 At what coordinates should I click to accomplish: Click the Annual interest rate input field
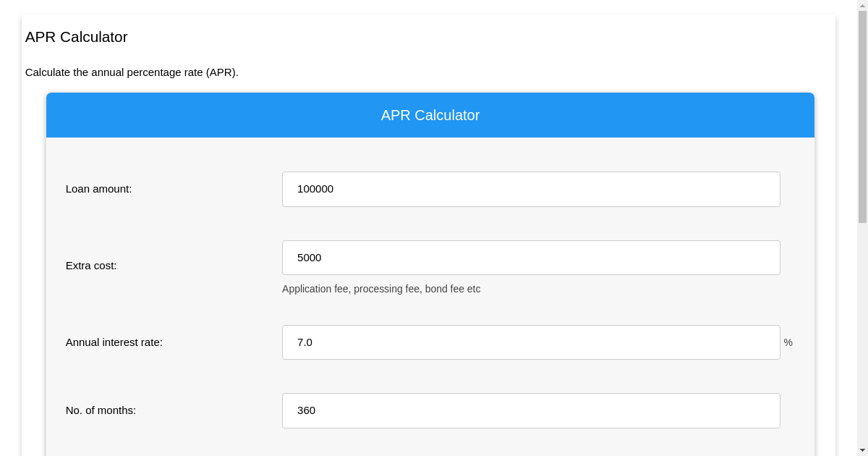(531, 342)
